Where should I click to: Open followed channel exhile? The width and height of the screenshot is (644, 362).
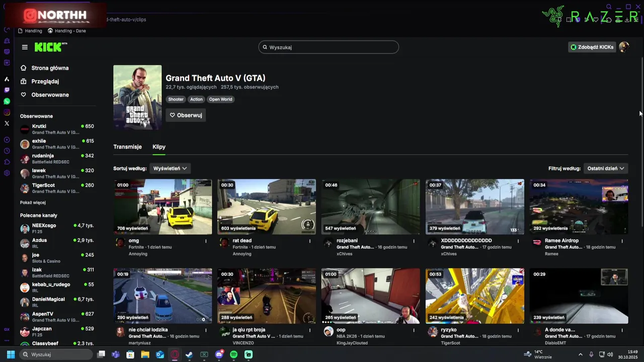click(x=57, y=144)
